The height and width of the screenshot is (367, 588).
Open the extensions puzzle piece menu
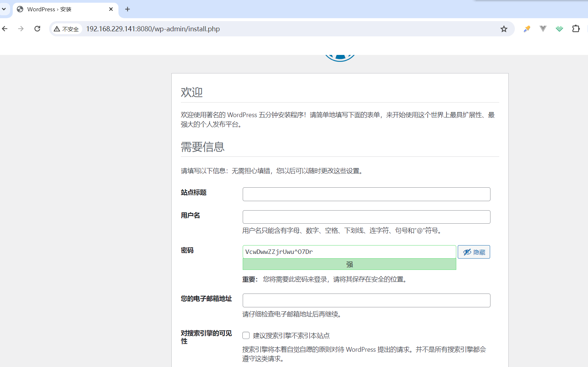coord(576,29)
